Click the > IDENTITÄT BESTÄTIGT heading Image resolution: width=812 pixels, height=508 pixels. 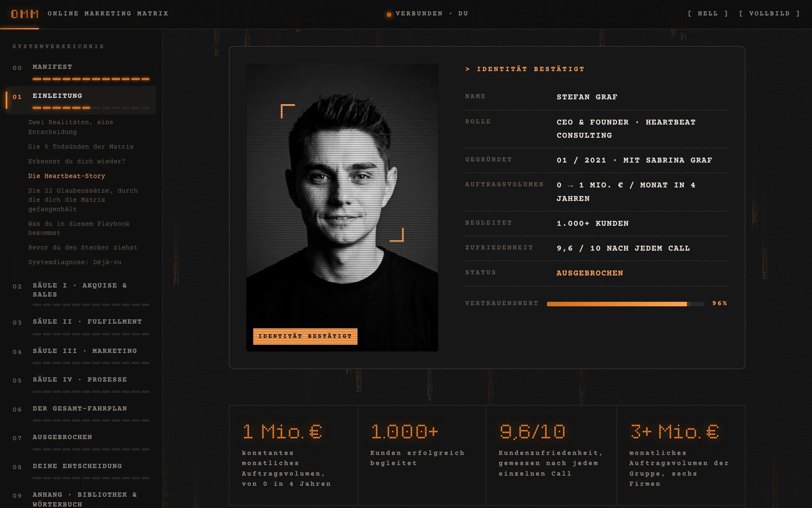pos(525,69)
